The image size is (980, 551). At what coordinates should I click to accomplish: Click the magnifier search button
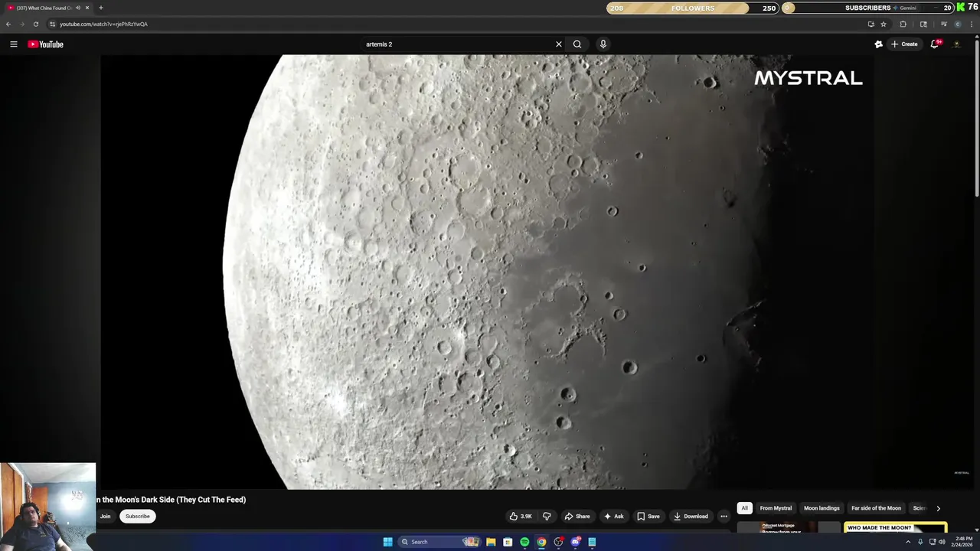pos(577,44)
